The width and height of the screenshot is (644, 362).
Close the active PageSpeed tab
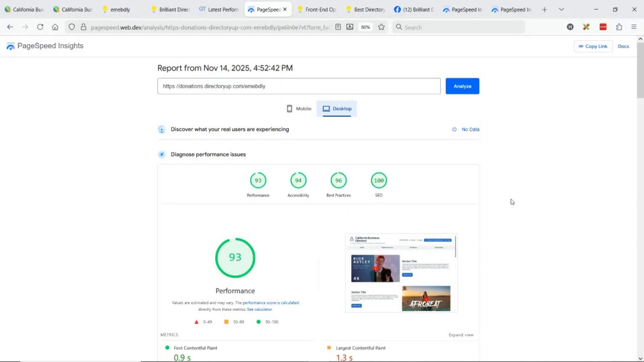click(285, 10)
